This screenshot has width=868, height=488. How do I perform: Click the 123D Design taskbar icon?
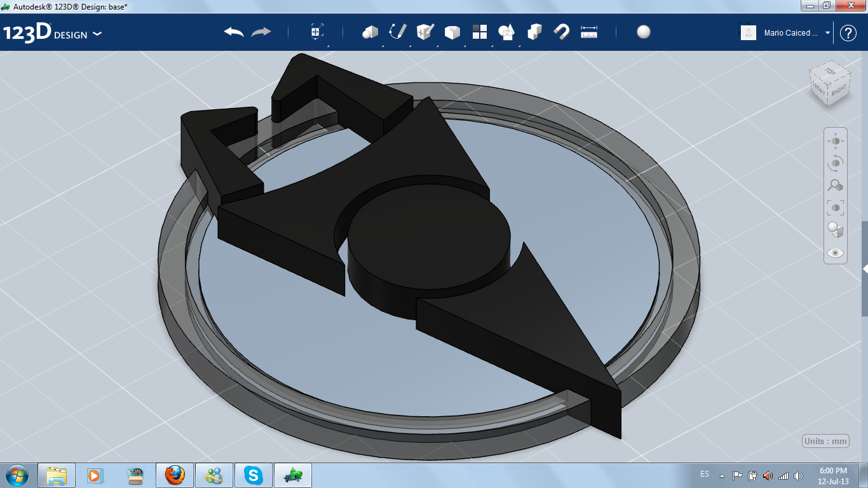tap(294, 475)
